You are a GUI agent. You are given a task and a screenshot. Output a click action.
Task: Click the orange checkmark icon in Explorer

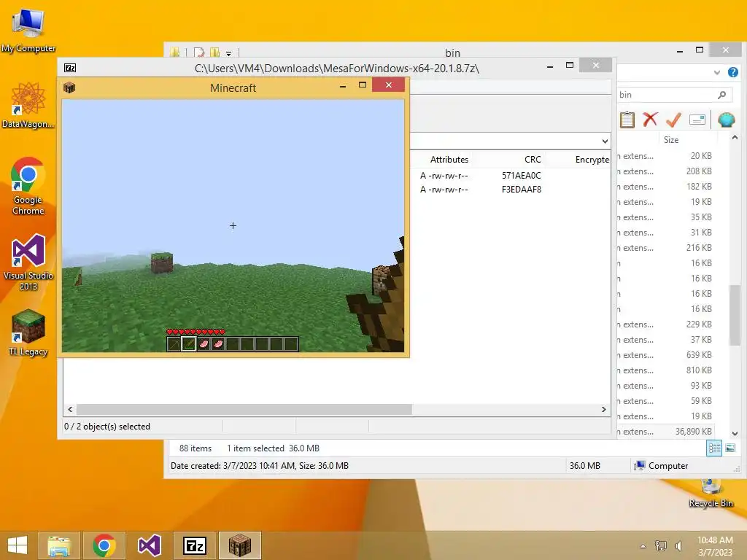coord(673,120)
